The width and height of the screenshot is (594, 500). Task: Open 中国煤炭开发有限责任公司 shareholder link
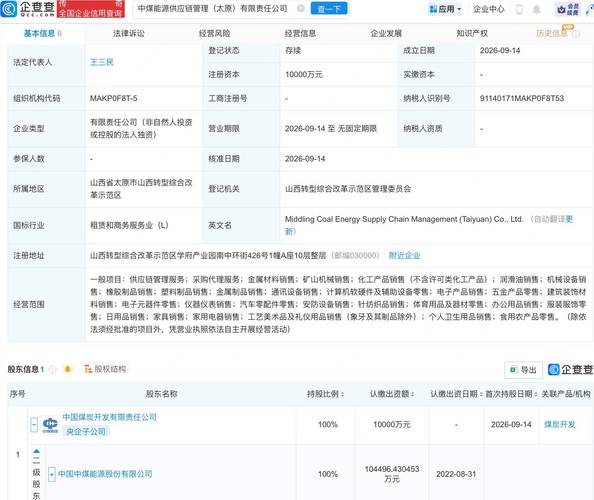pyautogui.click(x=109, y=417)
